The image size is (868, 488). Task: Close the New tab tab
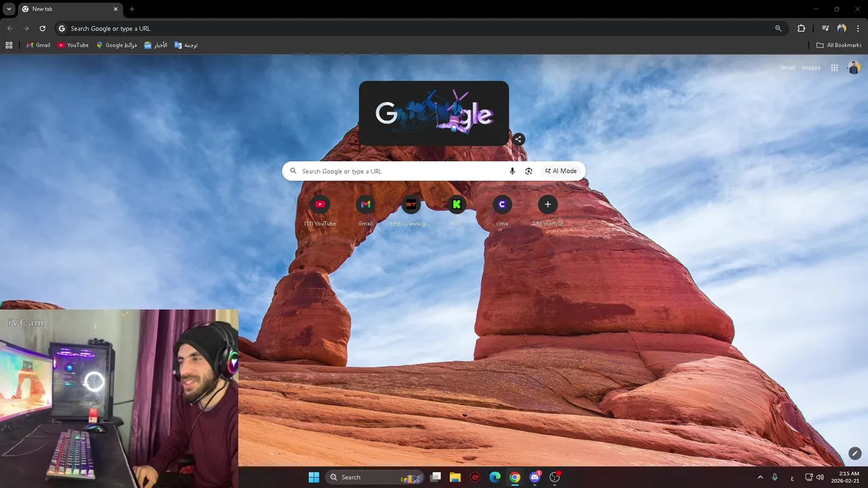coord(115,9)
